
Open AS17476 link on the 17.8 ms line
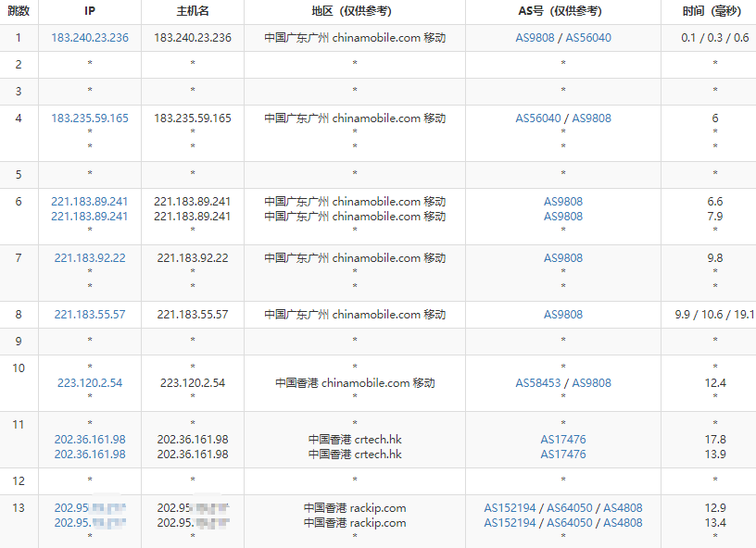pos(563,439)
